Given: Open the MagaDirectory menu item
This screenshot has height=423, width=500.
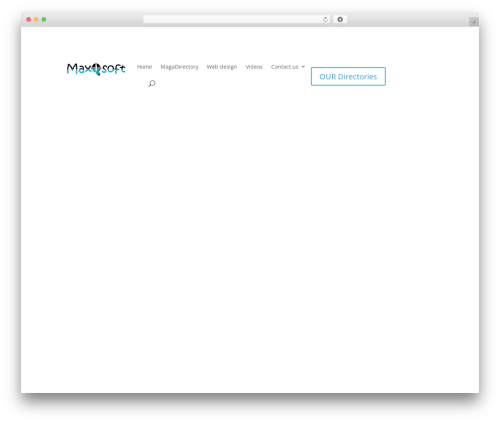Looking at the screenshot, I should 179,67.
